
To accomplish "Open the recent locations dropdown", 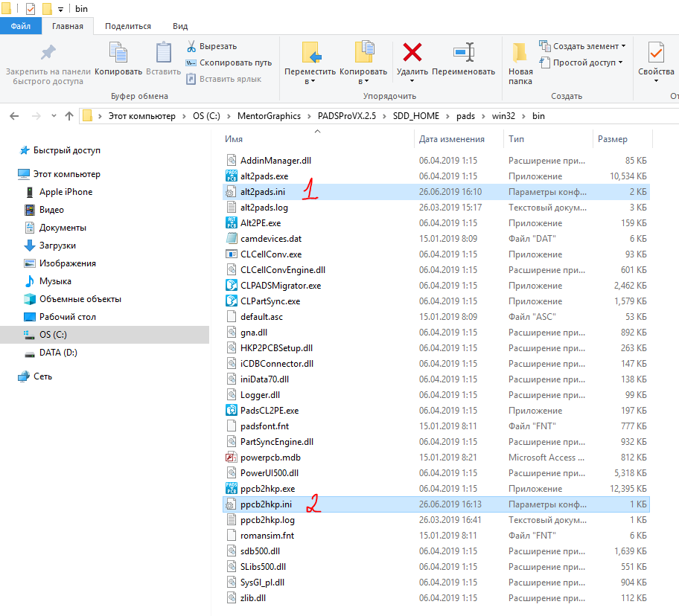I will tap(54, 116).
